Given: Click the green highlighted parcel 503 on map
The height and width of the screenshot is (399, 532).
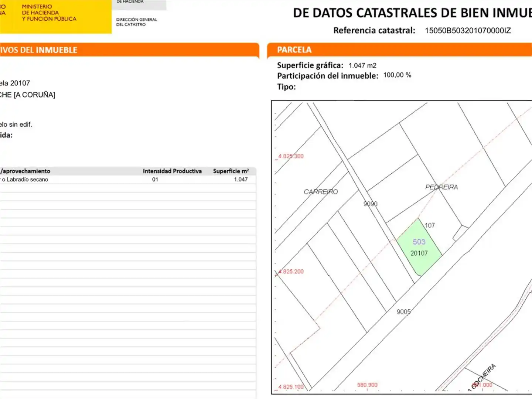Looking at the screenshot, I should (419, 248).
